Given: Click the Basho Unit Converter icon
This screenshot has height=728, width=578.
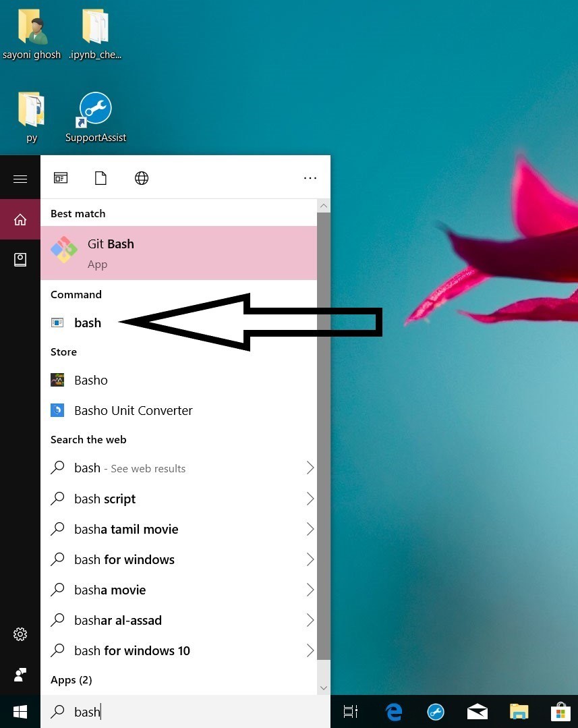Looking at the screenshot, I should pos(57,410).
